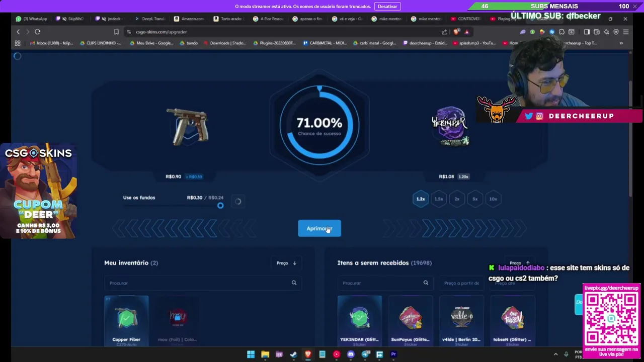Select the 10x multiplier
644x362 pixels.
pyautogui.click(x=493, y=199)
